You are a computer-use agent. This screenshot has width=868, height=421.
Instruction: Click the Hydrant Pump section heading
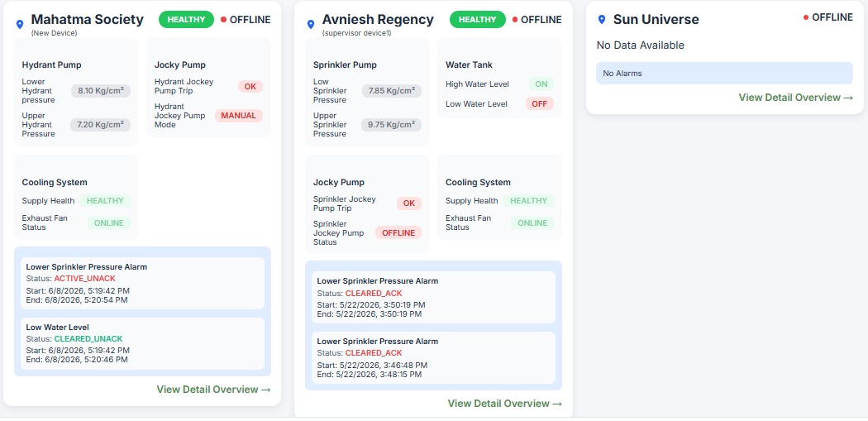point(51,65)
